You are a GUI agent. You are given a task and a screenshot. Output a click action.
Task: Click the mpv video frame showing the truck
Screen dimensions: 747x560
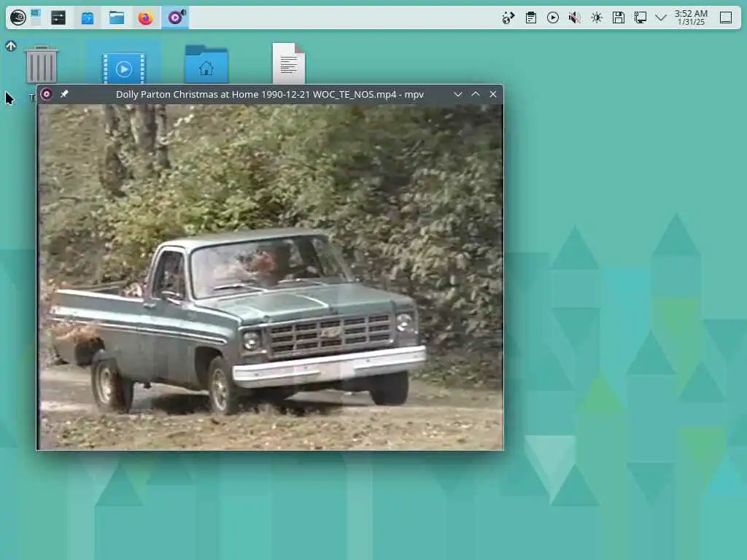[x=271, y=276]
